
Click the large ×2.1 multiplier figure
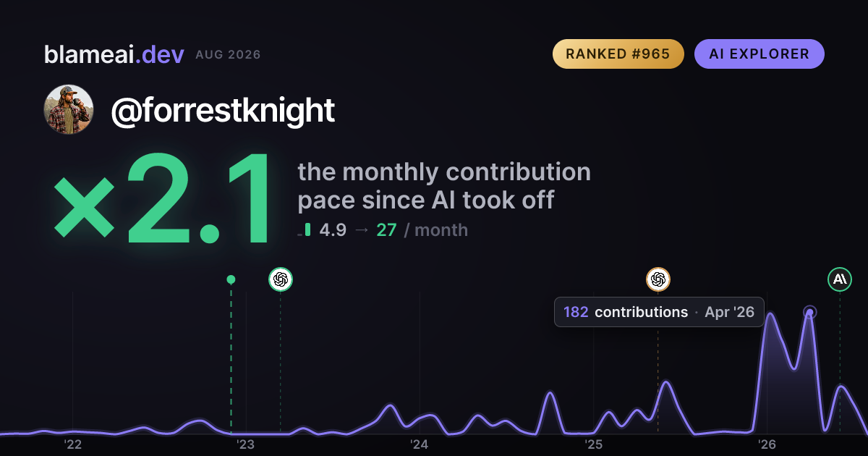point(164,200)
